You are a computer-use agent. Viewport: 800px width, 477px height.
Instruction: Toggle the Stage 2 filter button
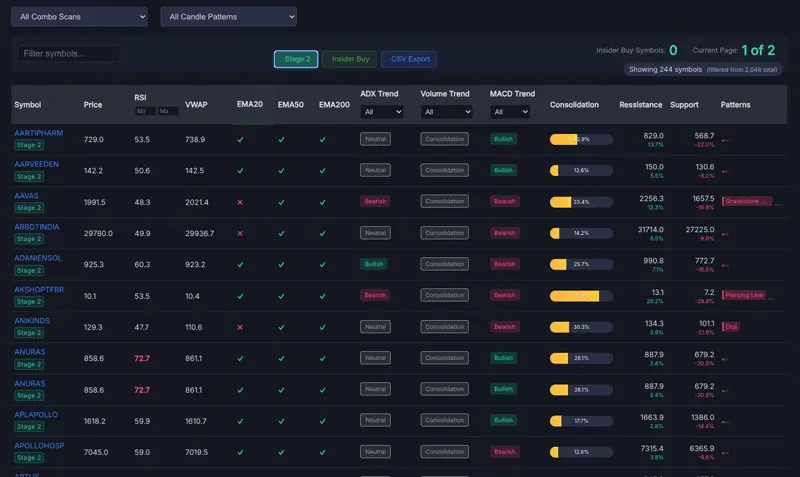click(296, 59)
